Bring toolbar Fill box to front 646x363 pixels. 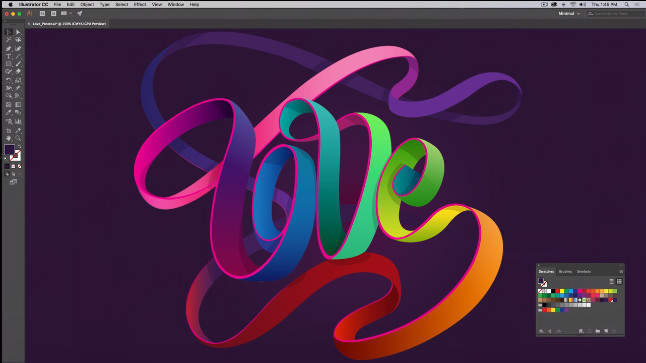(x=9, y=149)
